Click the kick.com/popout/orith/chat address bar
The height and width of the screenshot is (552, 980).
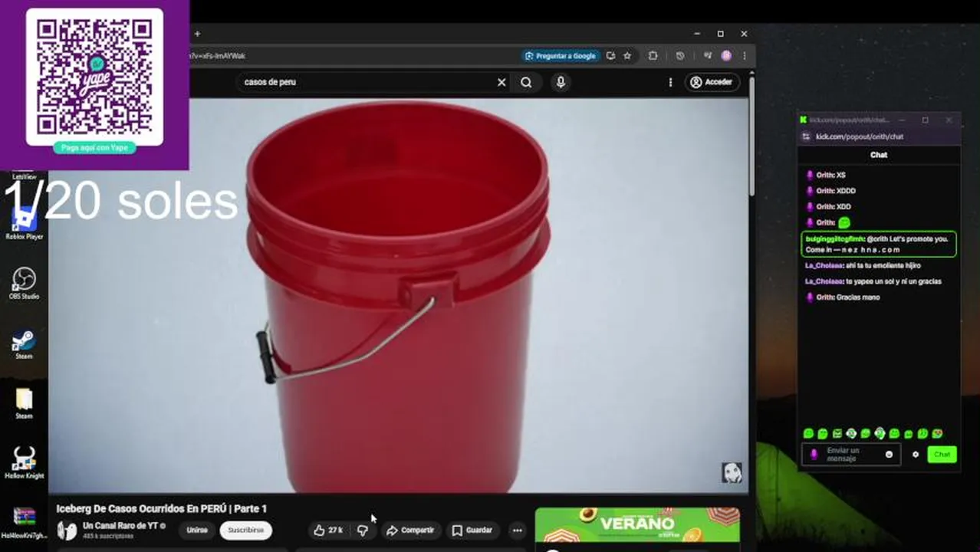tap(860, 136)
